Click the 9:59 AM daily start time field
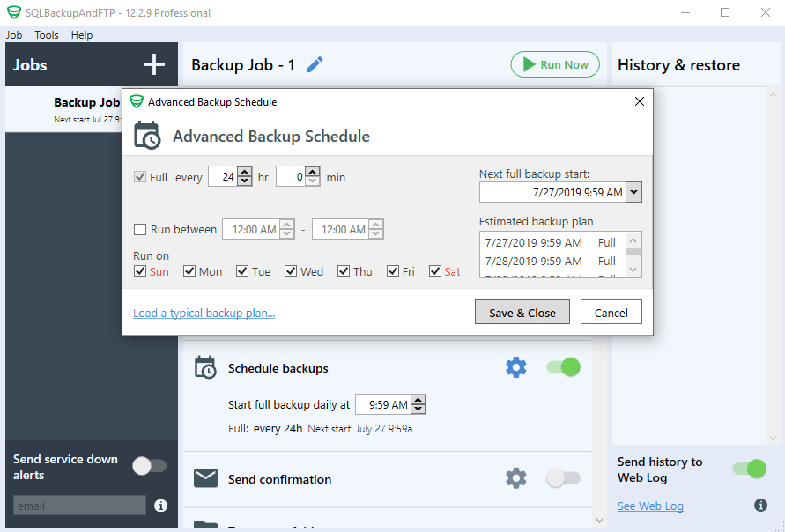This screenshot has height=532, width=785. pos(383,404)
